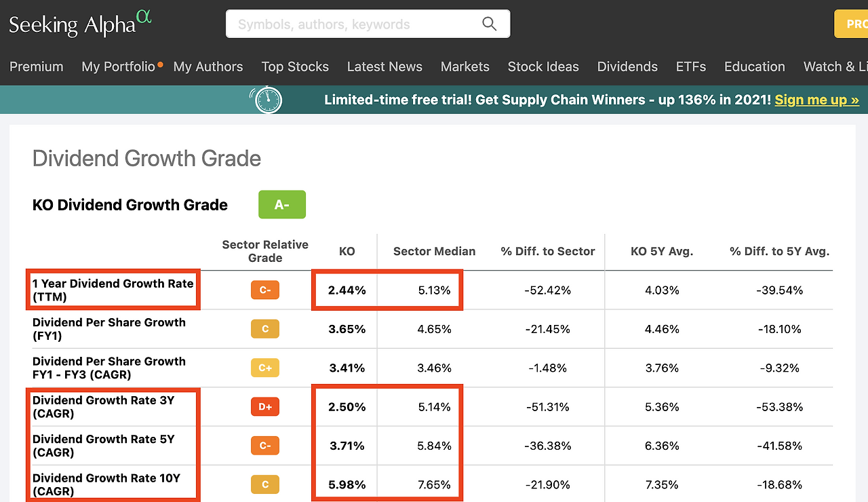
Task: Select the Dividend Growth Rate 10Y (CAGR) label
Action: pyautogui.click(x=106, y=485)
